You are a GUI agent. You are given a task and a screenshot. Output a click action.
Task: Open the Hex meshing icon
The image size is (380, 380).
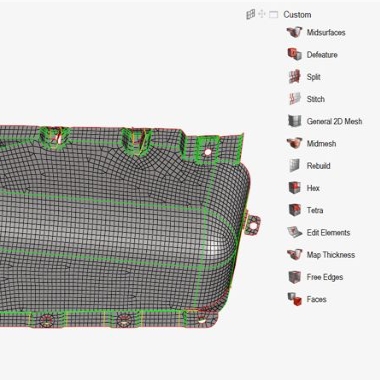point(294,188)
